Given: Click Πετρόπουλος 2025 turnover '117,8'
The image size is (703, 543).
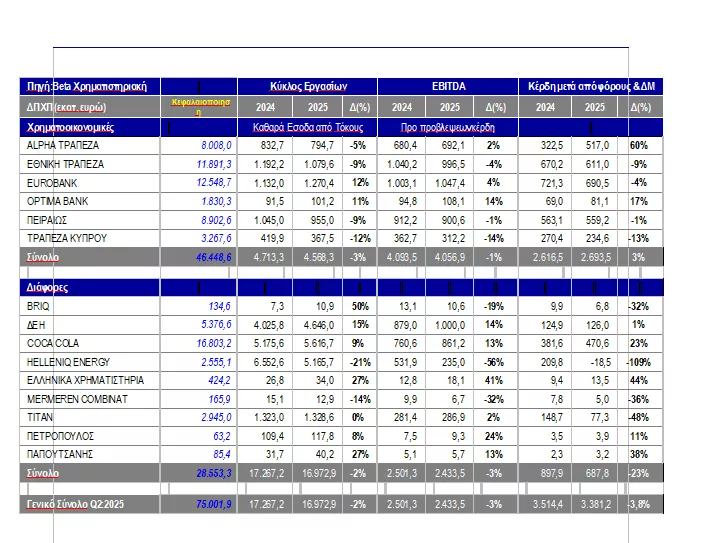Looking at the screenshot, I should tap(322, 436).
